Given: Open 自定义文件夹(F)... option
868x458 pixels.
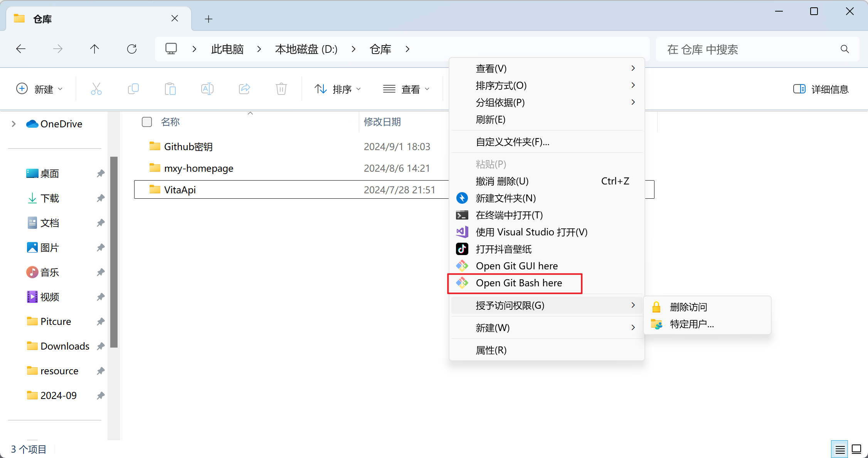Looking at the screenshot, I should (547, 142).
